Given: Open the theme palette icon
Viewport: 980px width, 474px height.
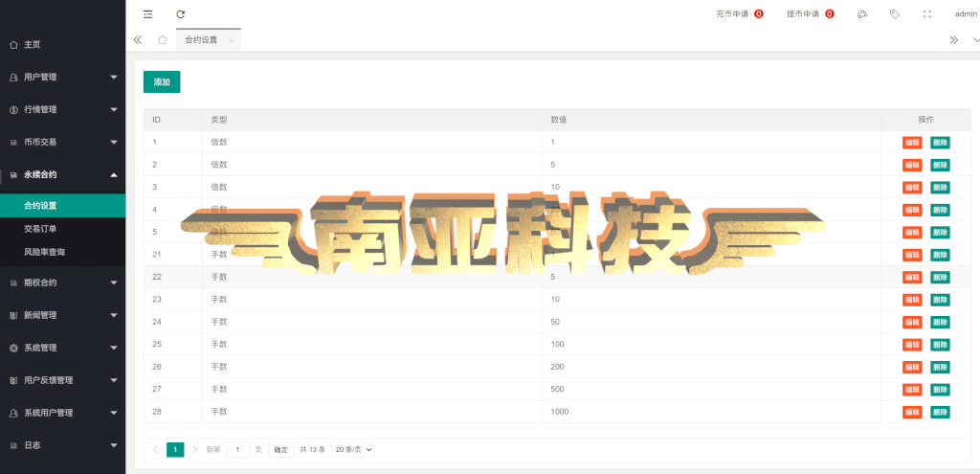Looking at the screenshot, I should 862,13.
